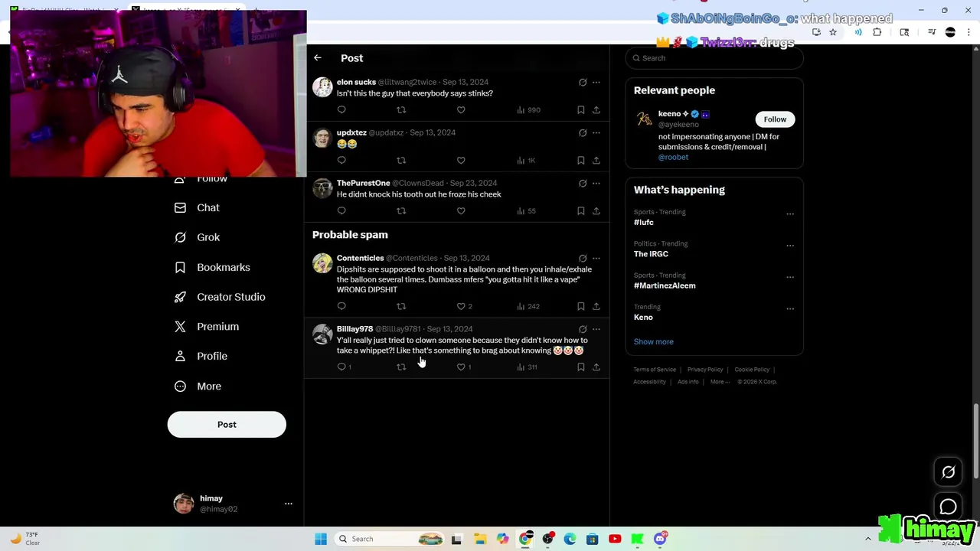This screenshot has height=551, width=980.
Task: Expand the More sidebar menu
Action: click(x=198, y=386)
